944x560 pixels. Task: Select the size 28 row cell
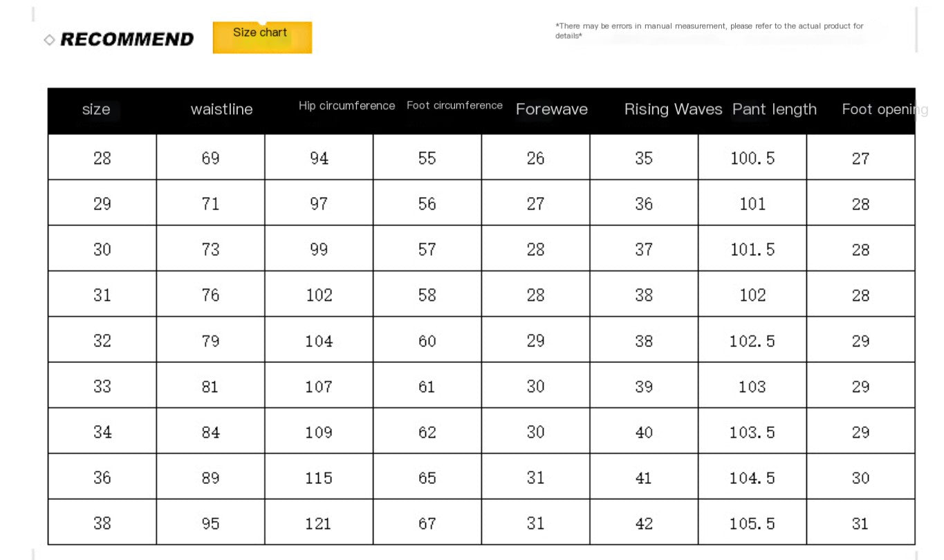(x=102, y=158)
